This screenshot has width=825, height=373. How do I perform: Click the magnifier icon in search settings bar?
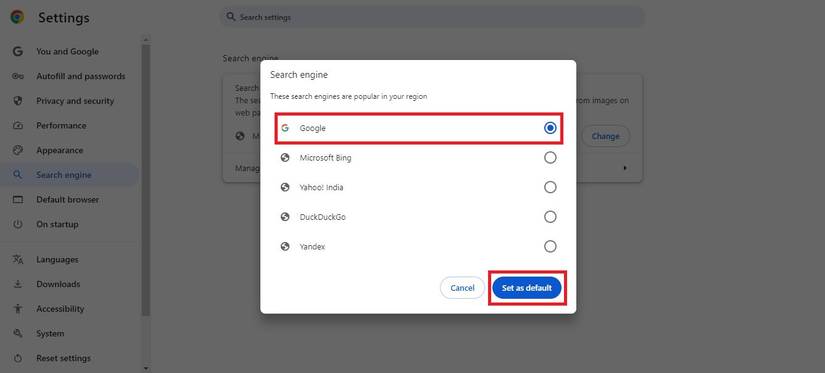[230, 17]
